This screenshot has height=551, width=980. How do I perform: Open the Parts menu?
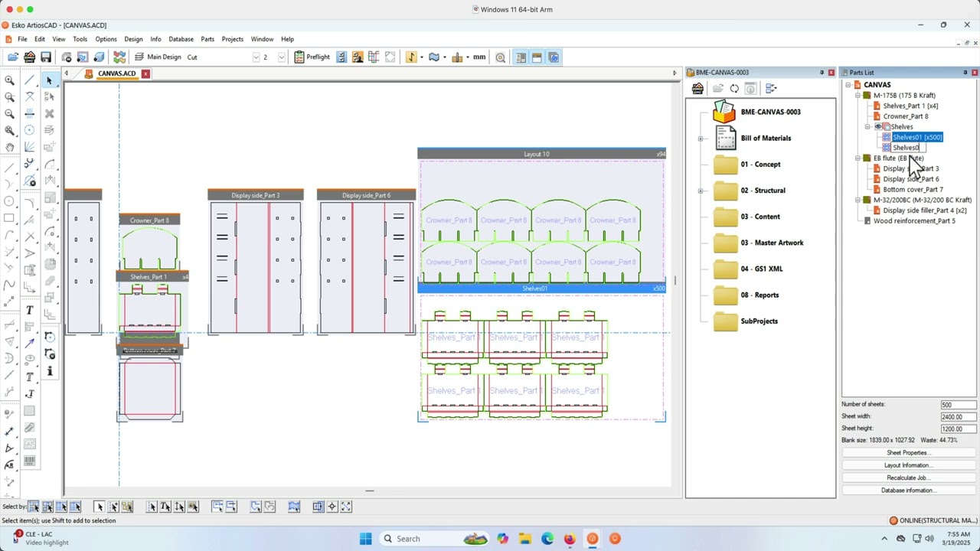pyautogui.click(x=207, y=39)
